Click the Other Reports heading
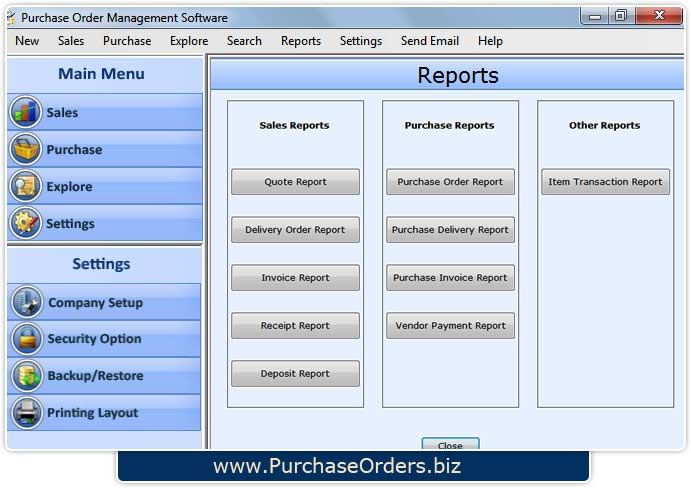 pos(605,125)
